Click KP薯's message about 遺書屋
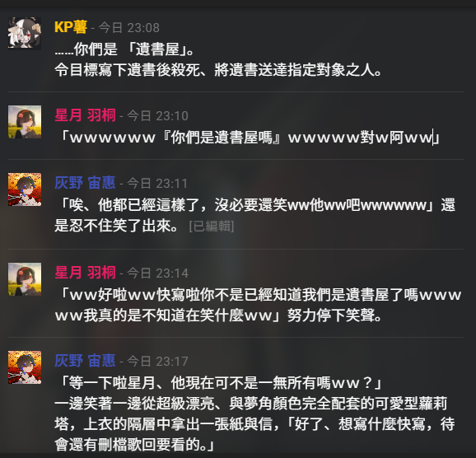This screenshot has height=458, width=476. point(218,59)
